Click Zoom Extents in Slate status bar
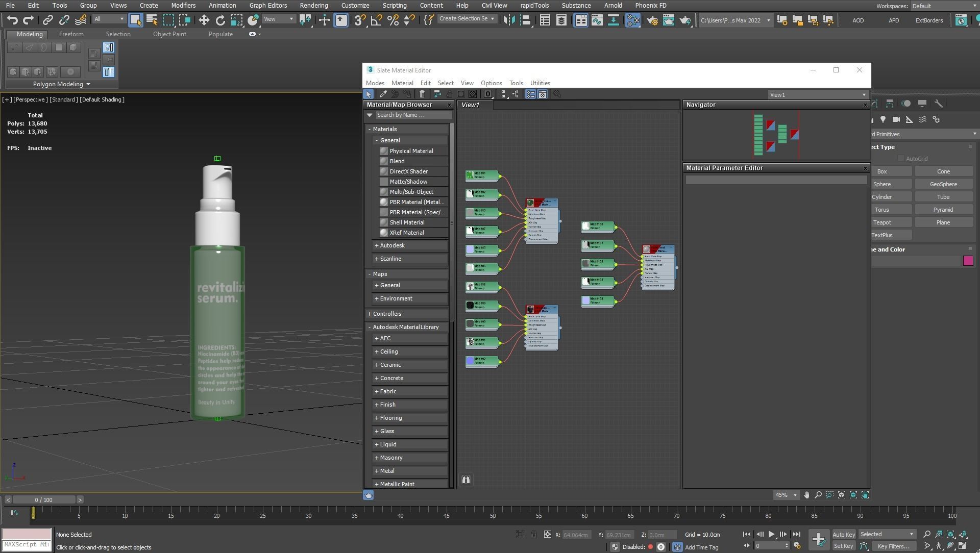Image resolution: width=980 pixels, height=553 pixels. pyautogui.click(x=842, y=495)
